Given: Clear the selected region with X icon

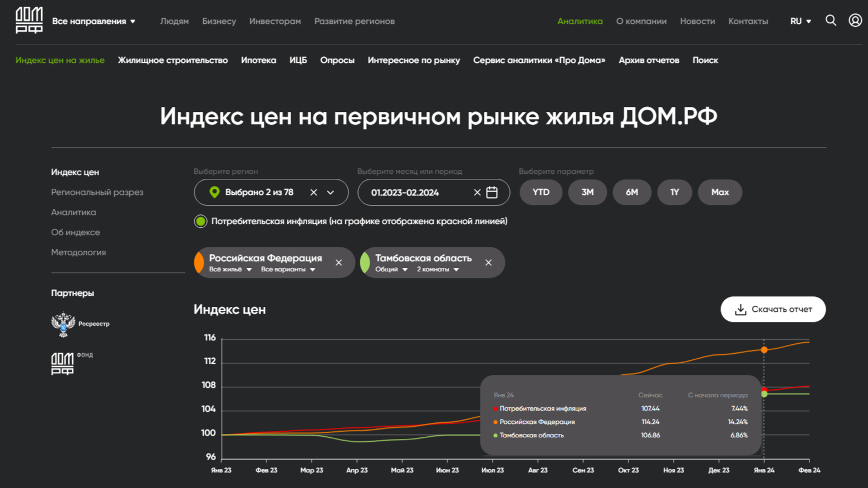Looking at the screenshot, I should (313, 192).
